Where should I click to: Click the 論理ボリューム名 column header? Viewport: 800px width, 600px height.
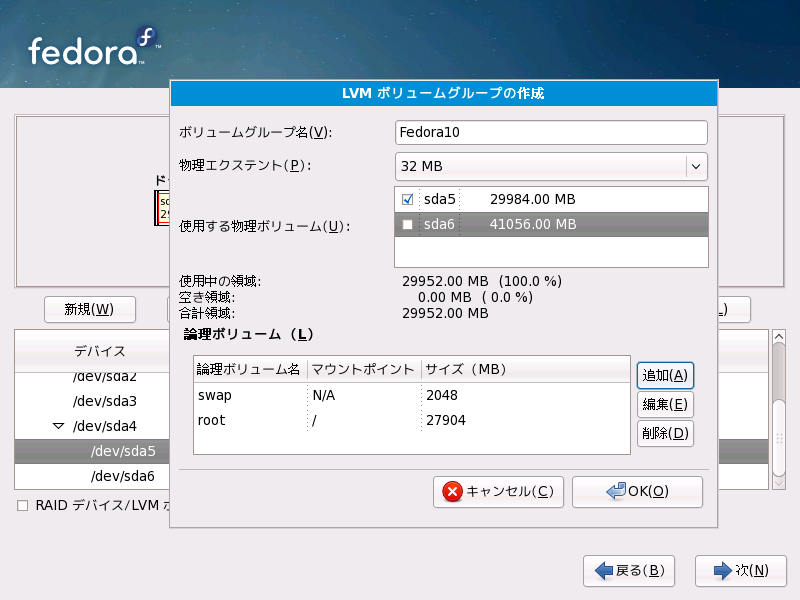pos(250,369)
